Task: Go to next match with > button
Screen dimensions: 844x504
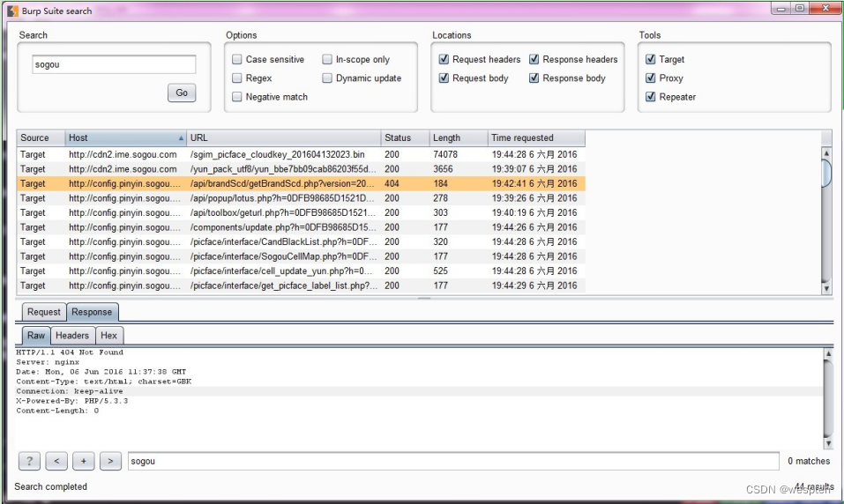Action: tap(110, 461)
